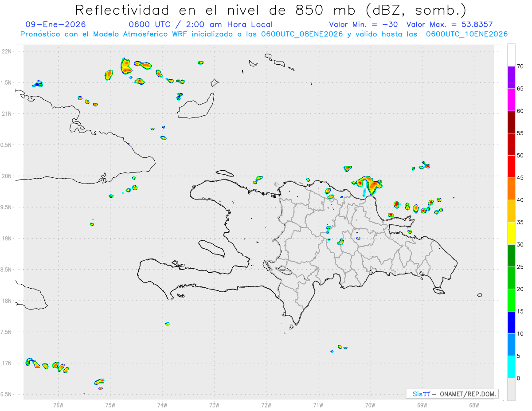The image size is (532, 411).
Task: Click the '68W' longitude label
Action: click(x=474, y=405)
